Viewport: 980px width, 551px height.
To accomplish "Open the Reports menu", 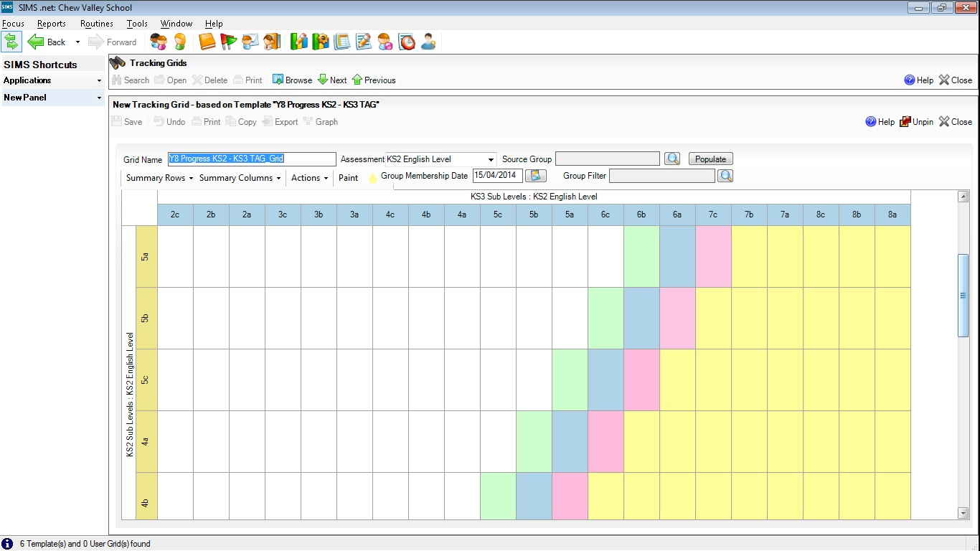I will [x=52, y=24].
